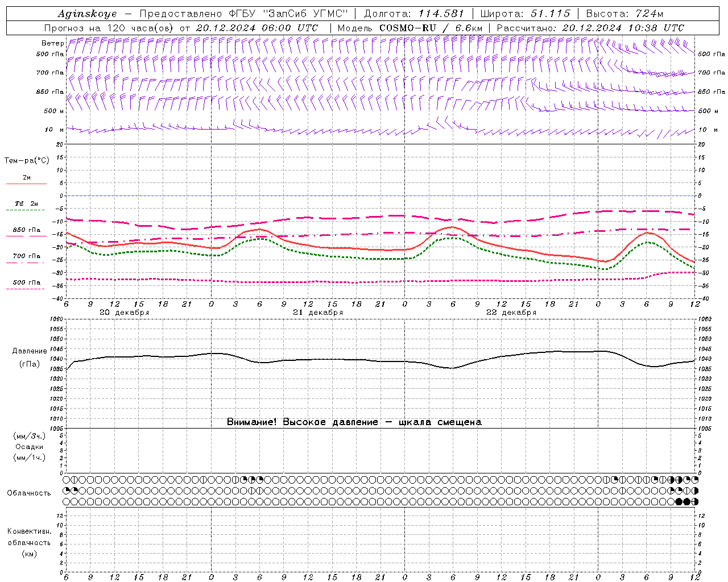The image size is (728, 582).
Task: Click the 500 гПа temperature legend entry
Action: pos(26,282)
